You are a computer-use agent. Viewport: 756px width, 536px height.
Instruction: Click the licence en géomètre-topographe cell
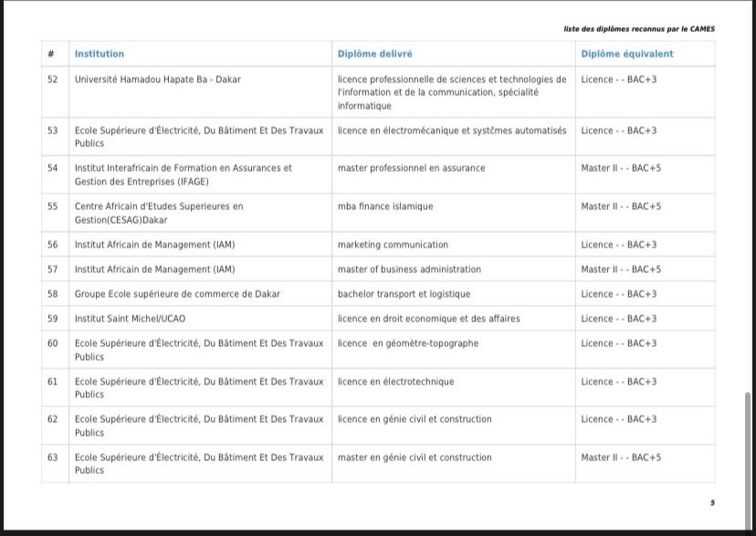tap(407, 343)
